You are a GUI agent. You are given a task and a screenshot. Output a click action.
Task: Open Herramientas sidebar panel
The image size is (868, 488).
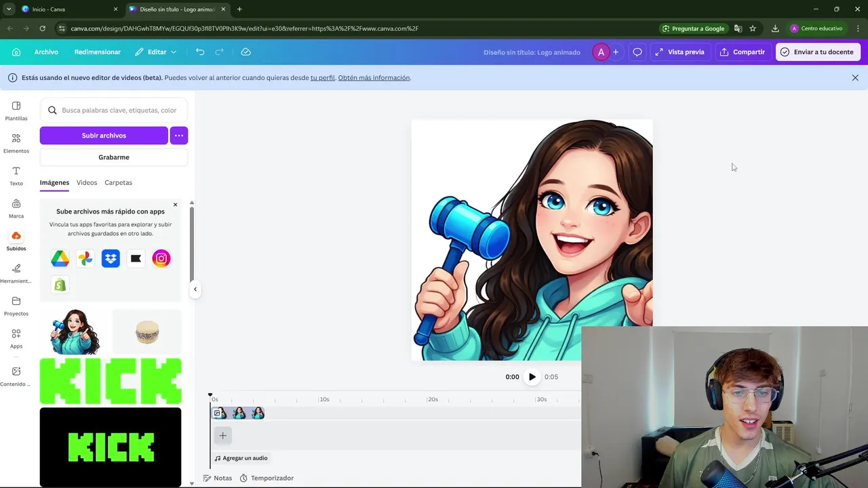click(16, 273)
